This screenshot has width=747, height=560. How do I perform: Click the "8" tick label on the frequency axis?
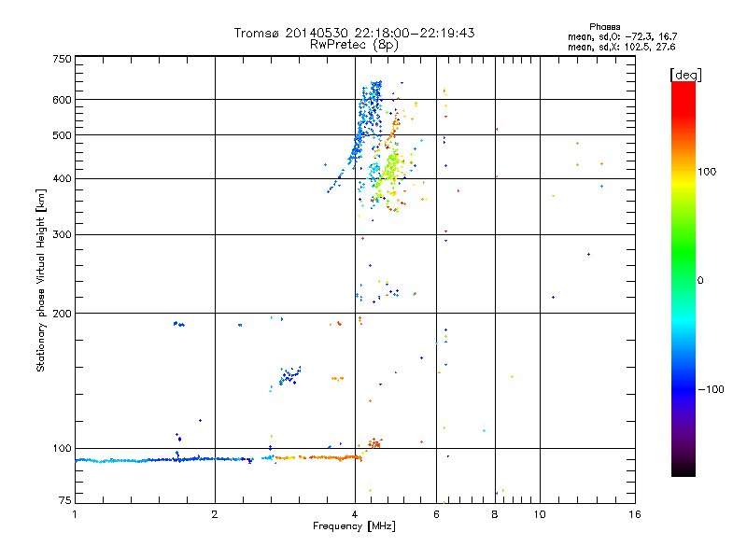495,514
